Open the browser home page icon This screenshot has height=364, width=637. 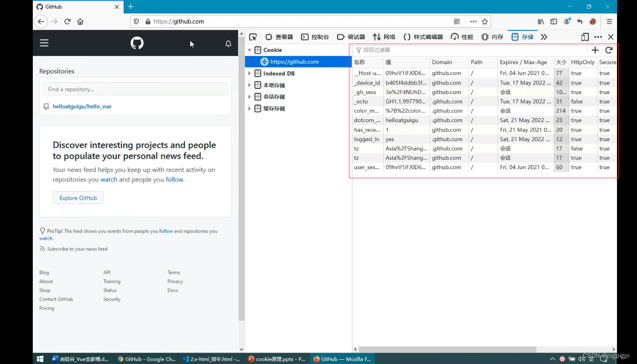tap(80, 21)
